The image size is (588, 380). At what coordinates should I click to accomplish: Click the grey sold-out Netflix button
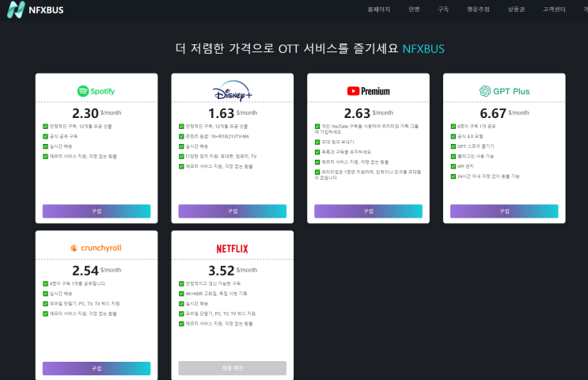point(233,368)
